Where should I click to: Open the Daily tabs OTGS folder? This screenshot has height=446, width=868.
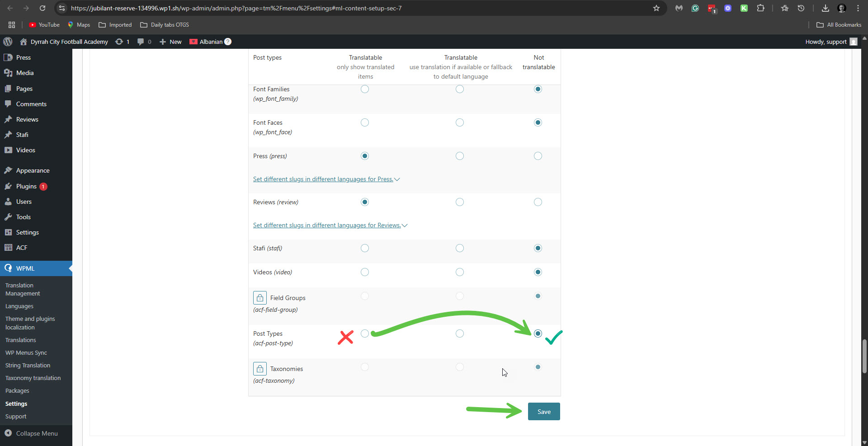click(x=165, y=25)
